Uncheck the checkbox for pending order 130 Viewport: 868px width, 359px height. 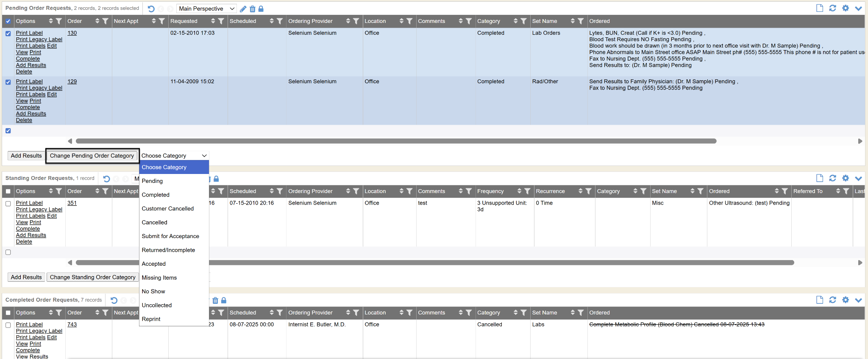tap(8, 34)
